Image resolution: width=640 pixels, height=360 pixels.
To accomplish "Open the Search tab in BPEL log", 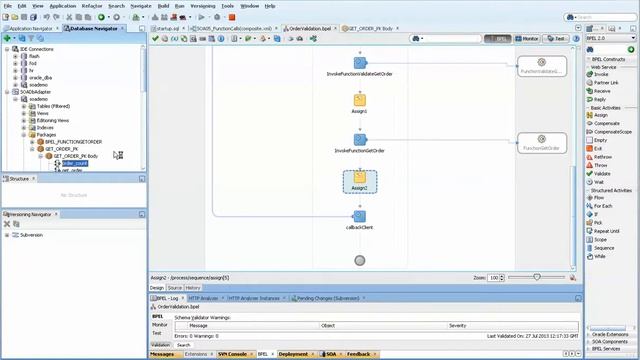I will click(184, 345).
